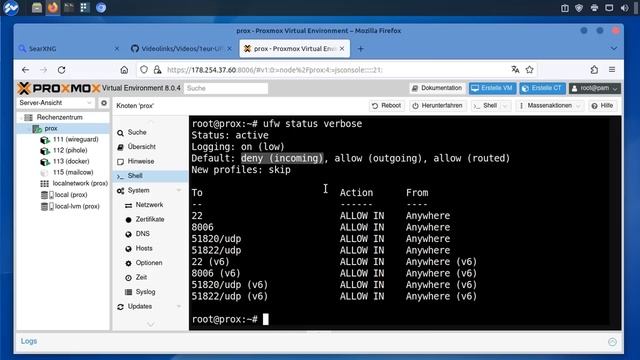Click the Erstelle VM button
Image resolution: width=640 pixels, height=360 pixels.
point(492,88)
